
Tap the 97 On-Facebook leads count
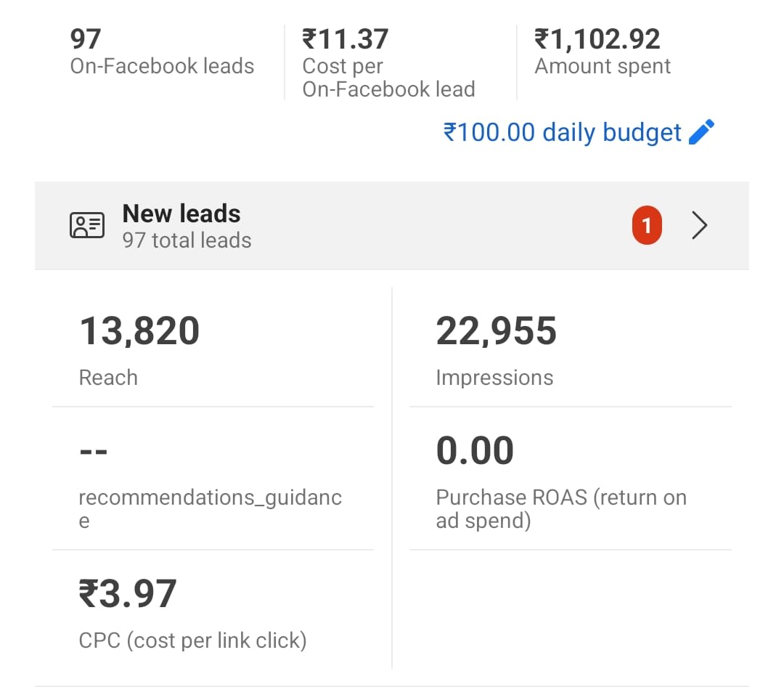pos(86,38)
